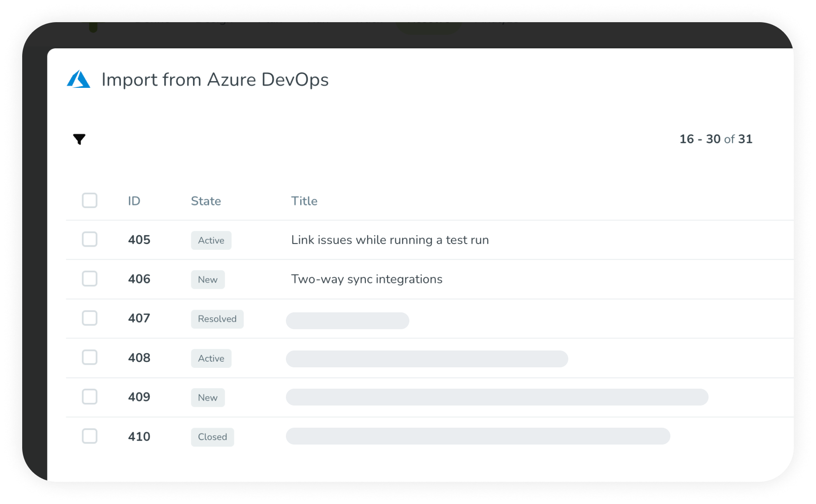This screenshot has height=504, width=816.
Task: Open 'Link issues while running a test run'
Action: (389, 240)
